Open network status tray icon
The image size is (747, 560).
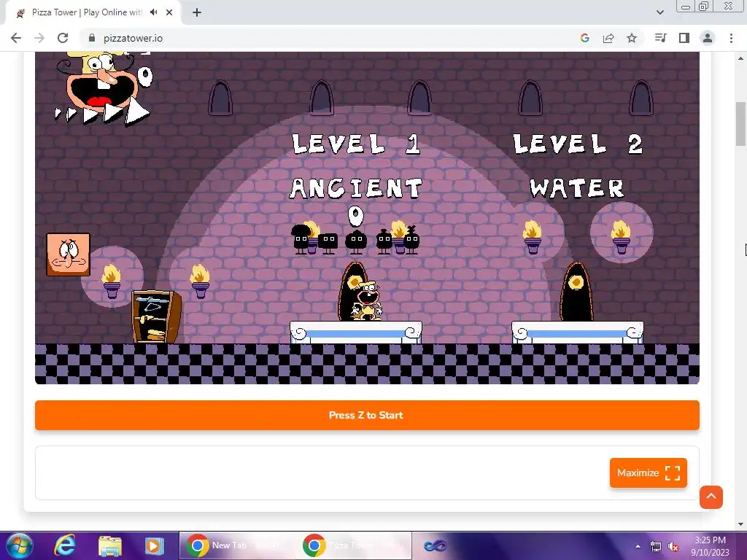[x=656, y=546]
